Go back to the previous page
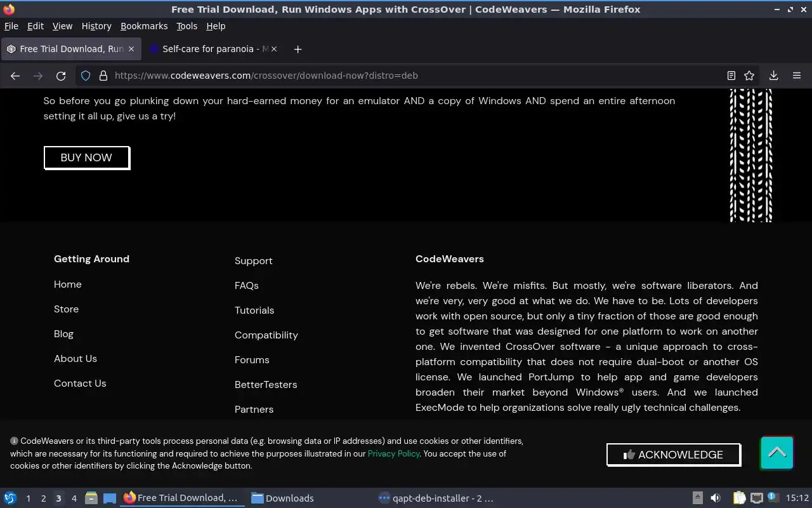The width and height of the screenshot is (812, 508). pyautogui.click(x=15, y=76)
